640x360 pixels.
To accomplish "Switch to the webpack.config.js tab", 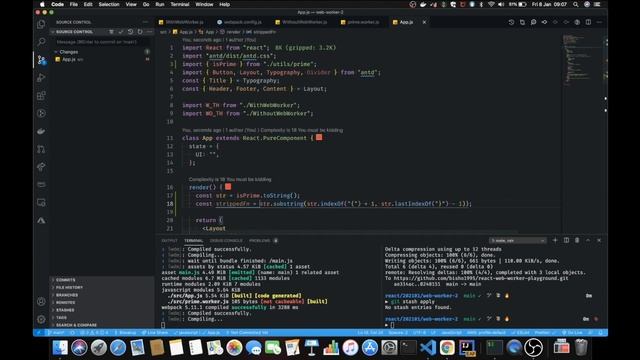I will click(240, 22).
